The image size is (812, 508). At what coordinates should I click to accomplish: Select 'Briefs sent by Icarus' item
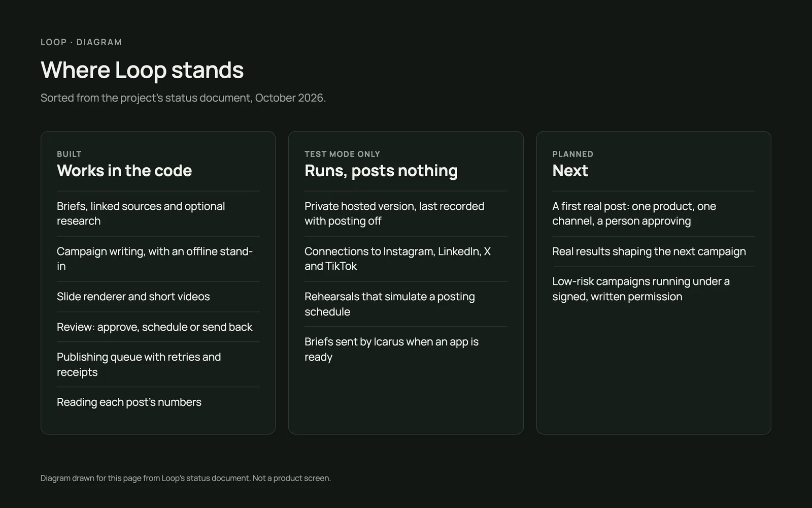click(x=405, y=349)
